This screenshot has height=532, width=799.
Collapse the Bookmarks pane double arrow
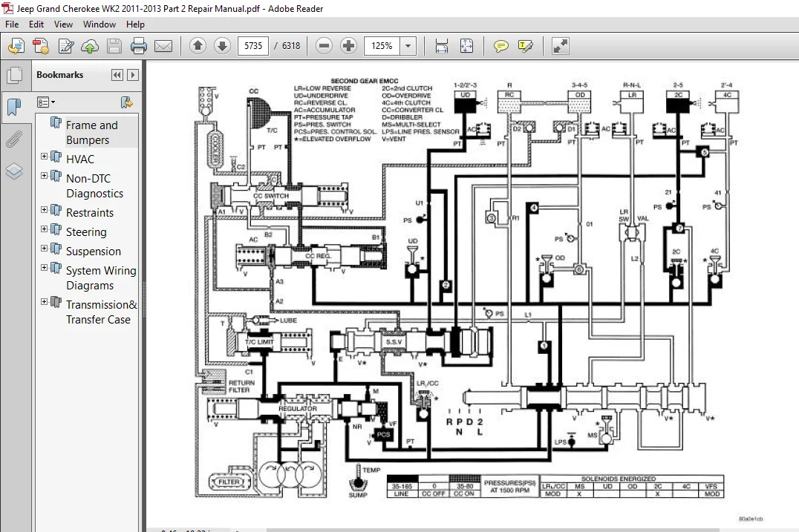(117, 75)
